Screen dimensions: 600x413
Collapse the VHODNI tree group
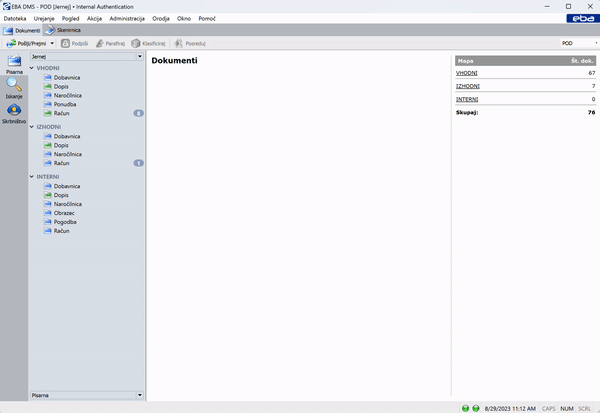[x=31, y=68]
